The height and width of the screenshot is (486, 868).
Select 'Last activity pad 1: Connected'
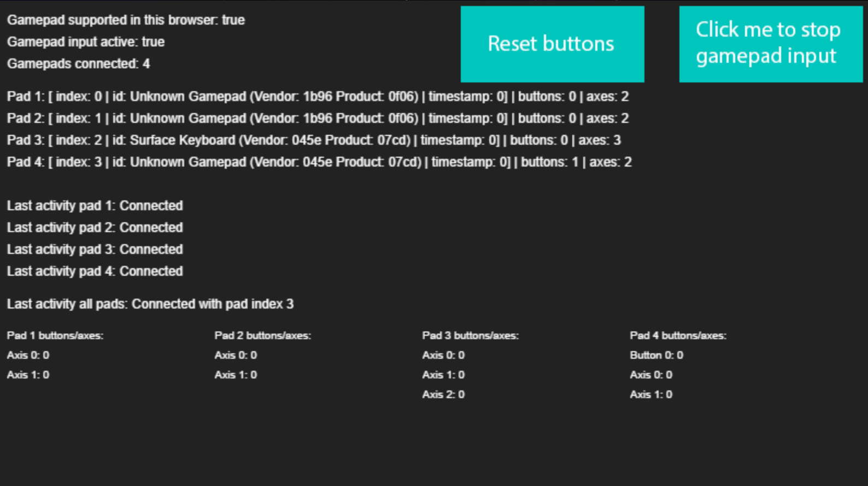tap(95, 206)
